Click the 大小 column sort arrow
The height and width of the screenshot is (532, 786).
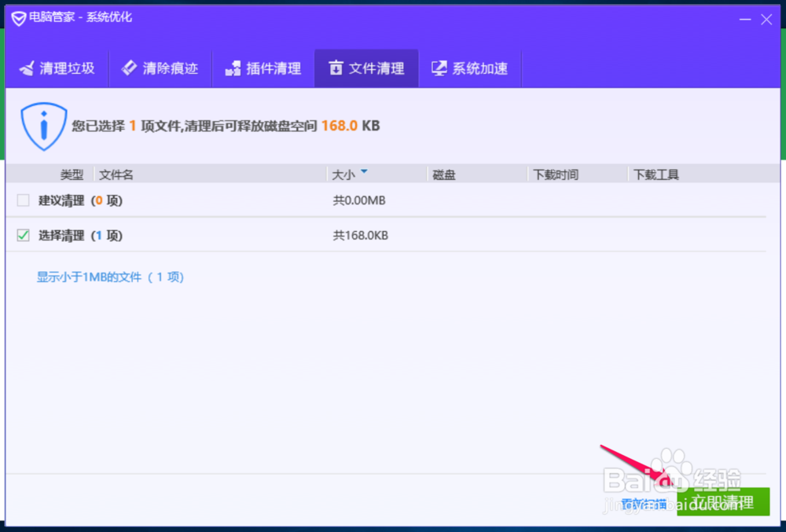point(363,171)
